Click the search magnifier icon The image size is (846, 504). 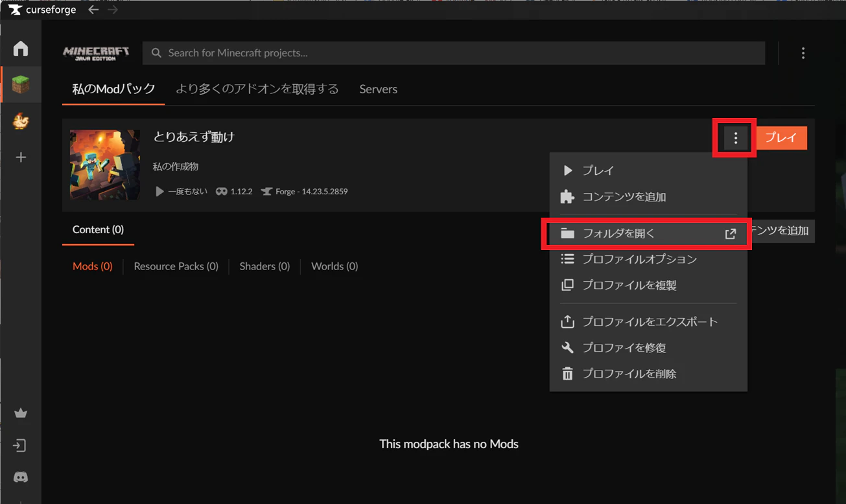156,53
